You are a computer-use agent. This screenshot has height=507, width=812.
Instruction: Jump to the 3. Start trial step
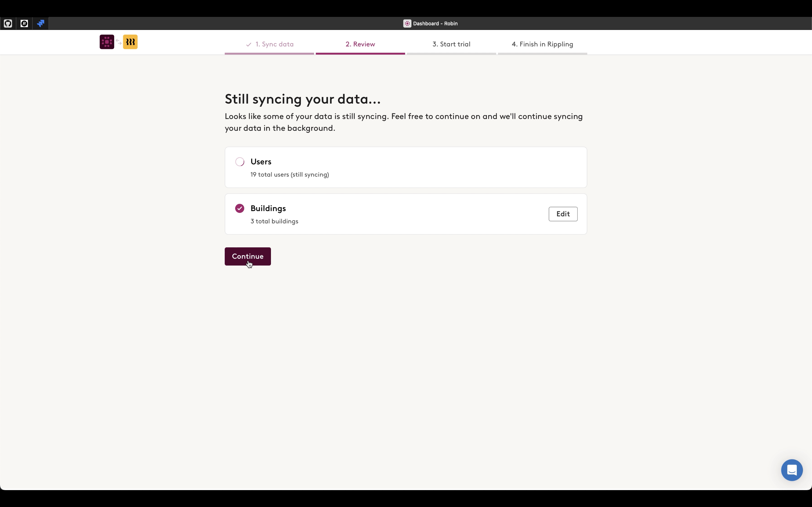(451, 44)
